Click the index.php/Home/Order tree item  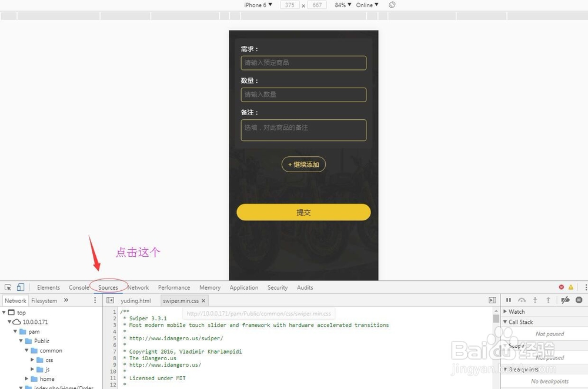[64, 387]
